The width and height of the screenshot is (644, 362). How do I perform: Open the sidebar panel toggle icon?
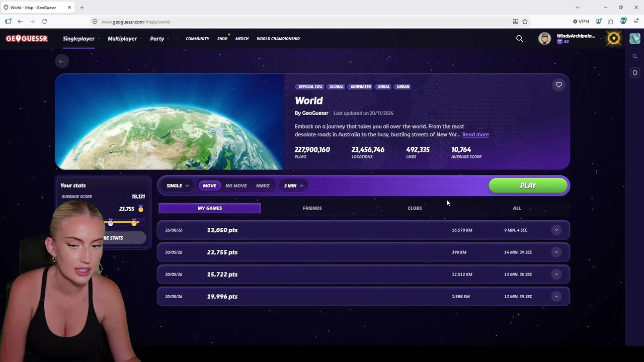[x=8, y=22]
